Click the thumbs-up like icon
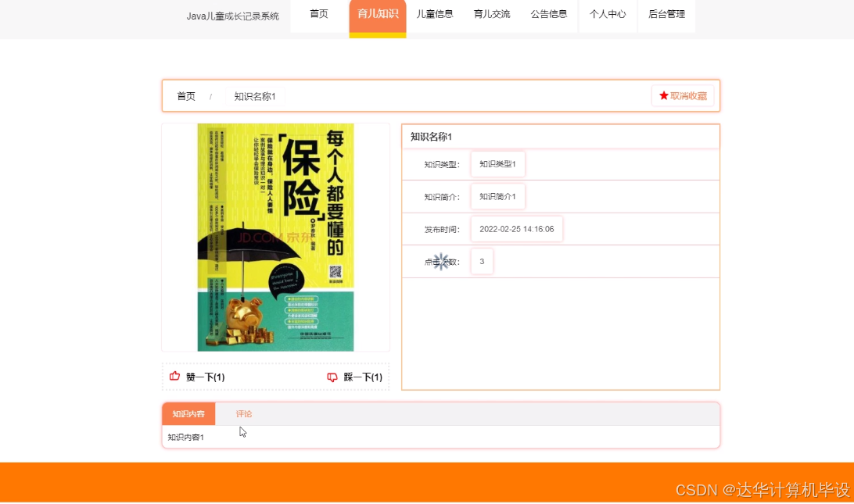854x504 pixels. (x=174, y=376)
